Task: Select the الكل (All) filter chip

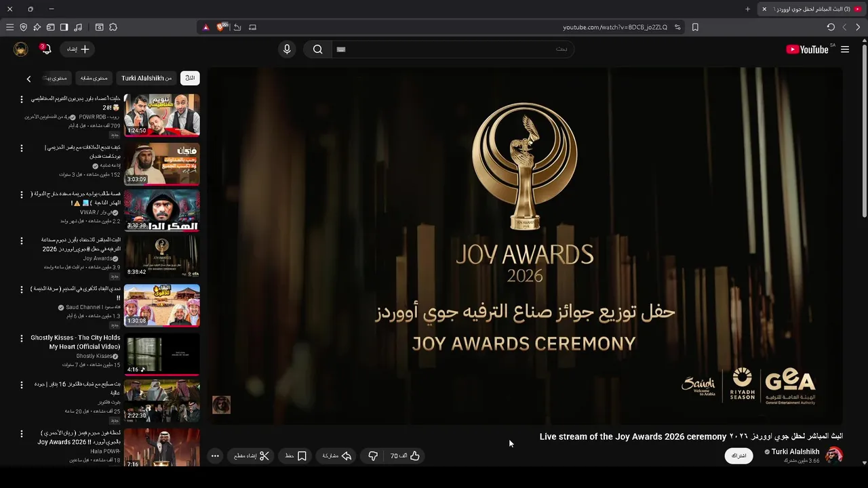Action: point(190,78)
